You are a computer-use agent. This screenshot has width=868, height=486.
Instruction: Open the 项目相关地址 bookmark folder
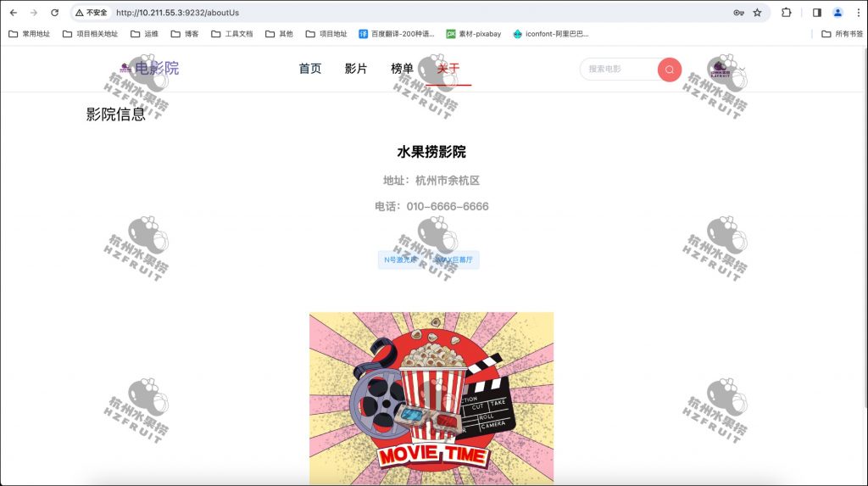90,34
